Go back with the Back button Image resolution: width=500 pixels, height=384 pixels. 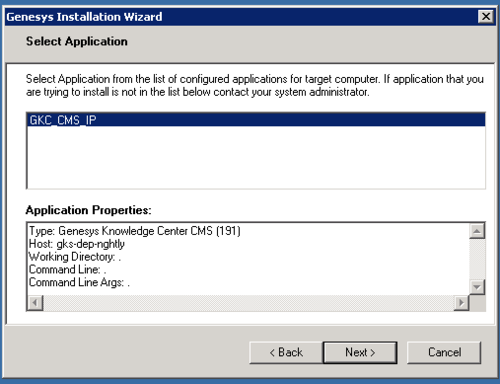286,352
